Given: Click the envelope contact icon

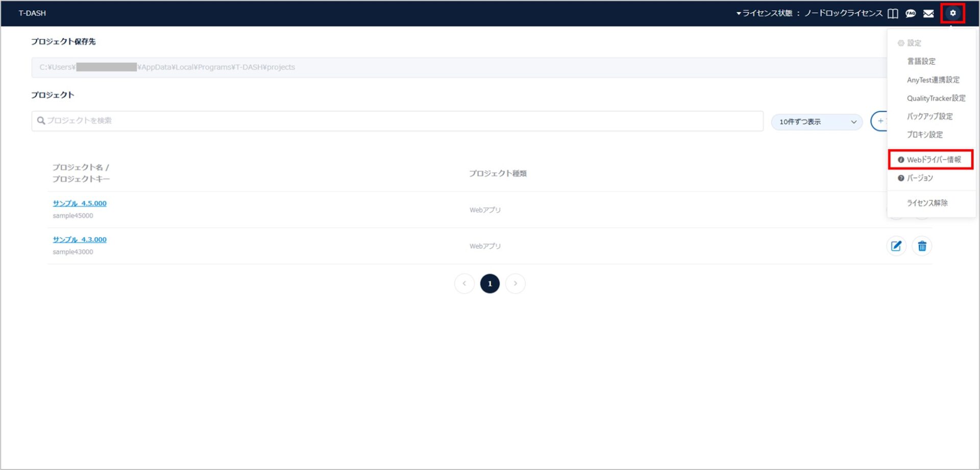Looking at the screenshot, I should click(928, 13).
